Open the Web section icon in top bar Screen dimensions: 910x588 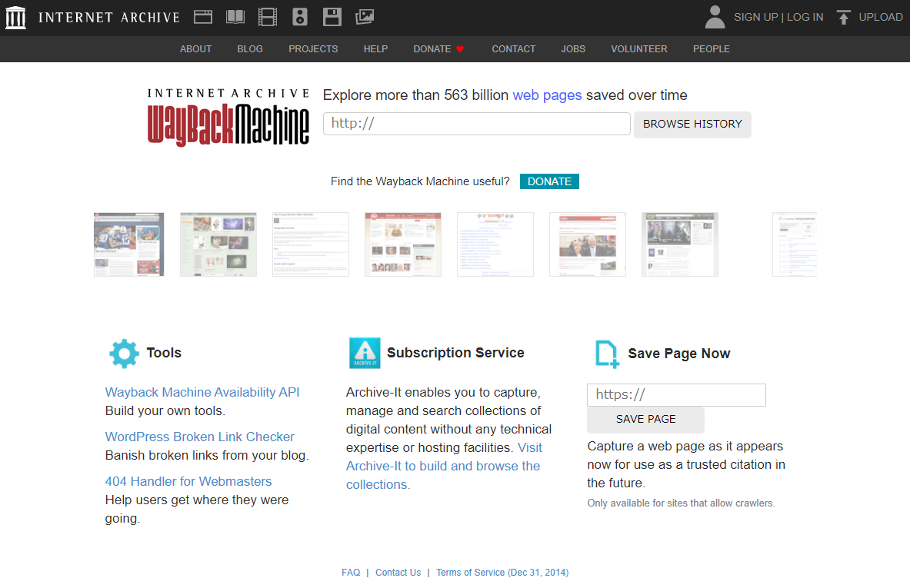pyautogui.click(x=202, y=17)
